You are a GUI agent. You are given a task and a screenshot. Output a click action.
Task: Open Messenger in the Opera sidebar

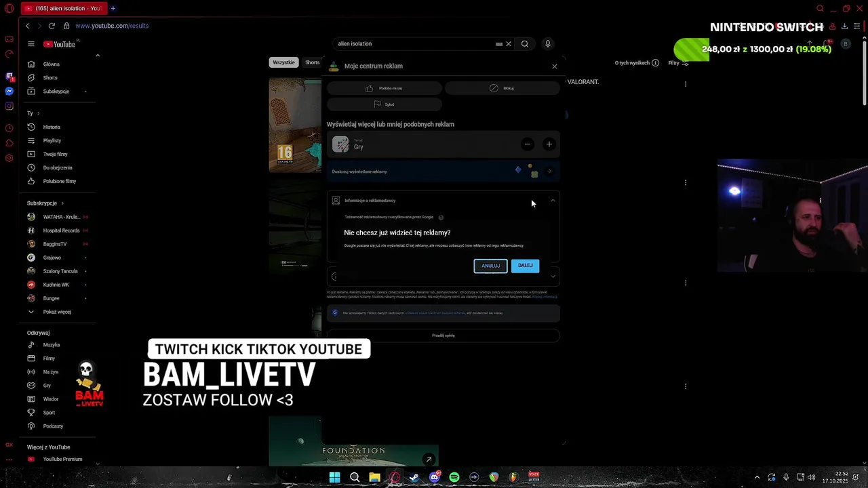9,91
